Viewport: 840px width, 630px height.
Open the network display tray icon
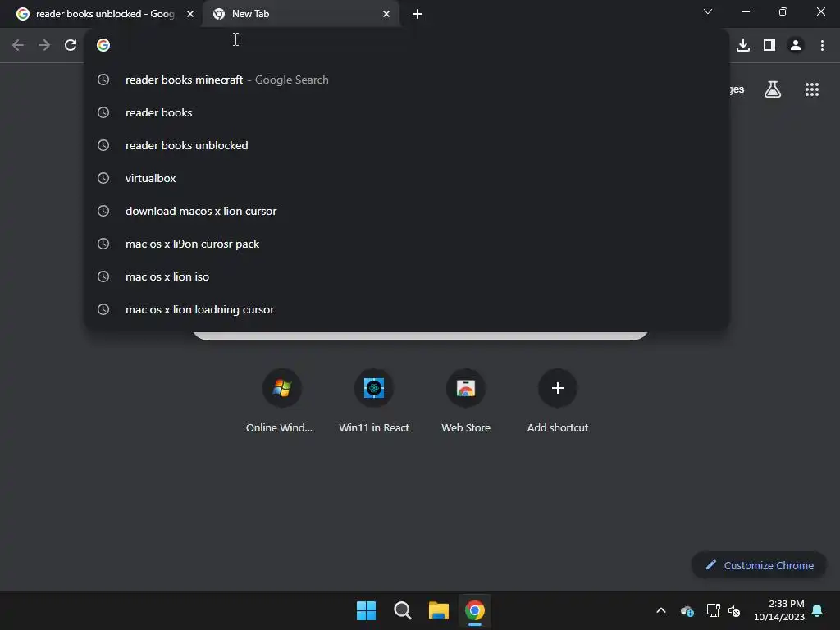tap(713, 610)
